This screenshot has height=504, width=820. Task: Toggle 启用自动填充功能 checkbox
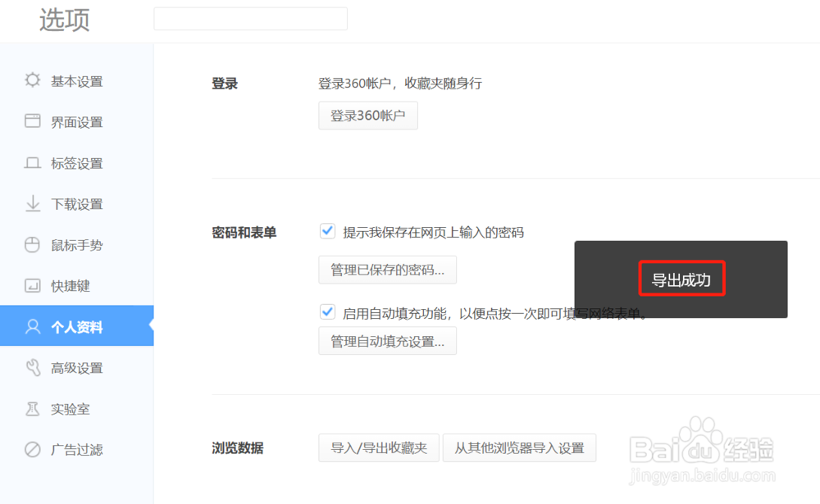[327, 312]
